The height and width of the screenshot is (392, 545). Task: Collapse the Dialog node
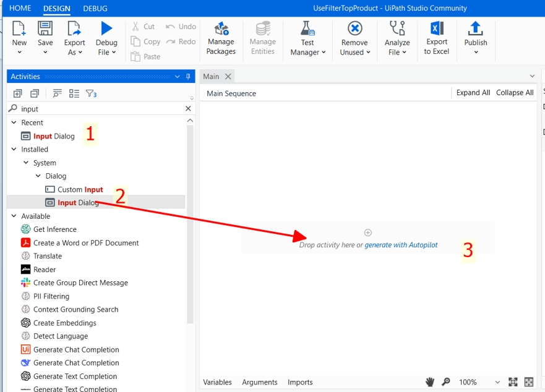click(38, 176)
